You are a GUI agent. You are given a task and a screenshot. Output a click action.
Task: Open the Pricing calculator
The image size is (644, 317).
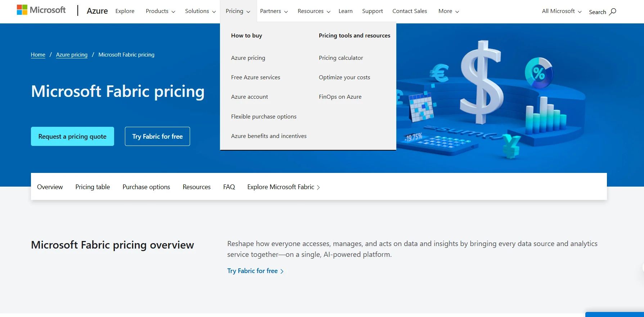coord(341,58)
